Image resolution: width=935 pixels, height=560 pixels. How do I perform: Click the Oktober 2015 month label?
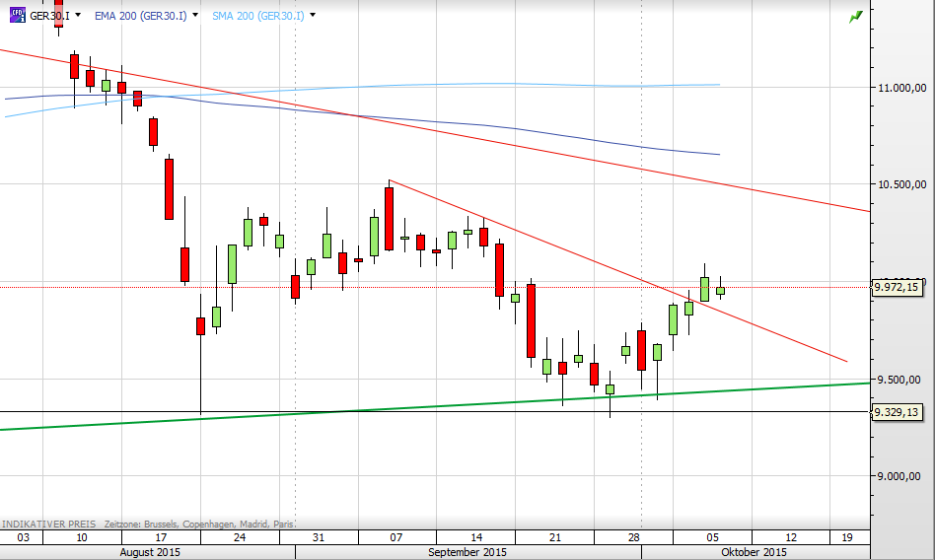click(x=754, y=552)
